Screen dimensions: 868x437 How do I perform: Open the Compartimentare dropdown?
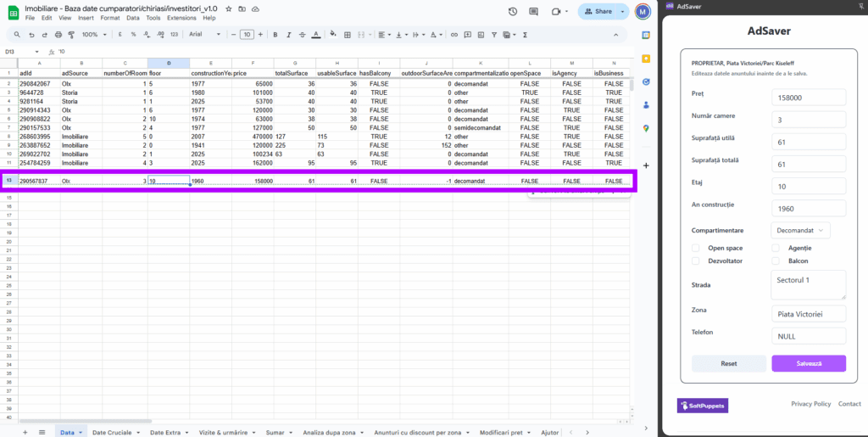coord(801,230)
